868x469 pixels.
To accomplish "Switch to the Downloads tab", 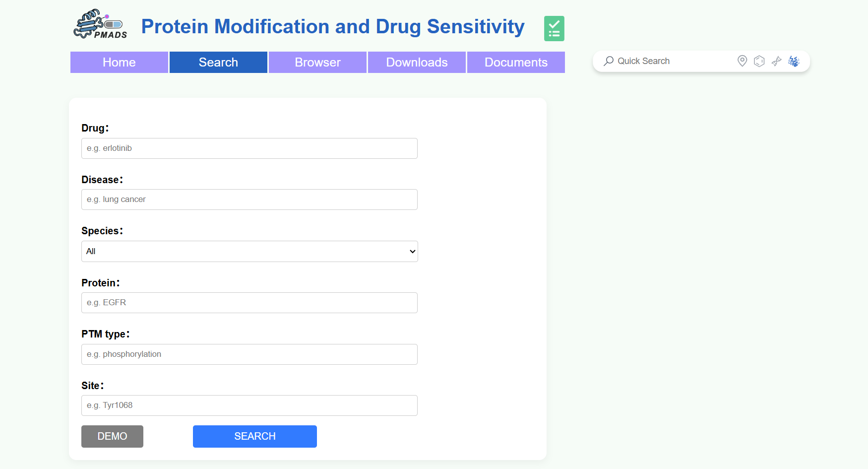I will (x=417, y=63).
